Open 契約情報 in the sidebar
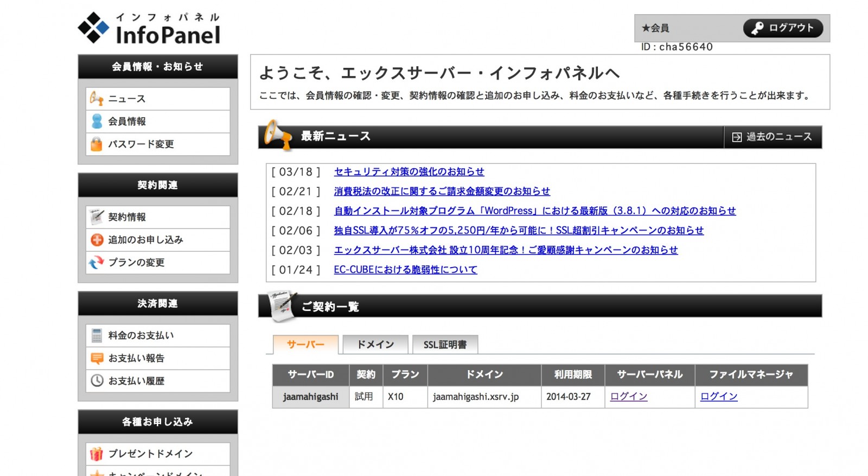This screenshot has height=476, width=868. [x=158, y=217]
